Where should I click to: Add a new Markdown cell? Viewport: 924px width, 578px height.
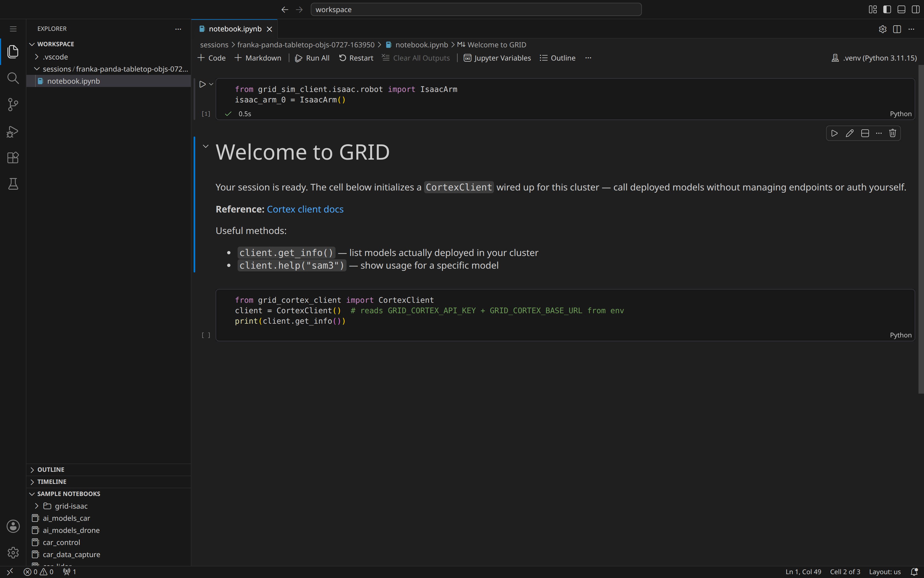[x=258, y=58]
